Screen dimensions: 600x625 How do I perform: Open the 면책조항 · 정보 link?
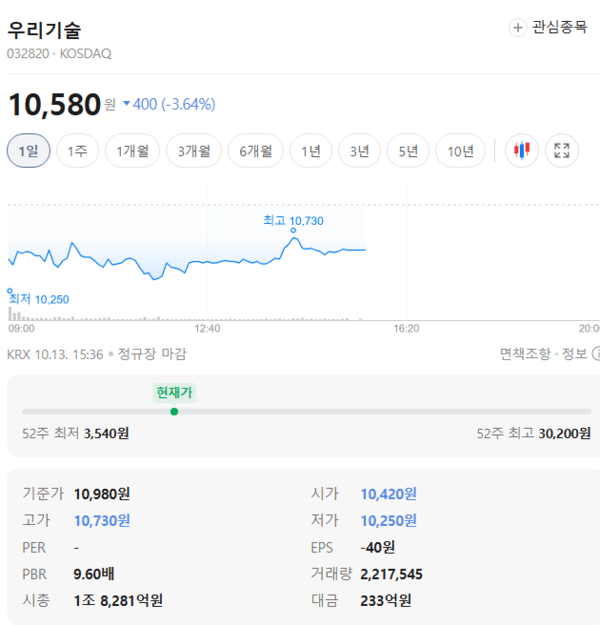[x=543, y=354]
